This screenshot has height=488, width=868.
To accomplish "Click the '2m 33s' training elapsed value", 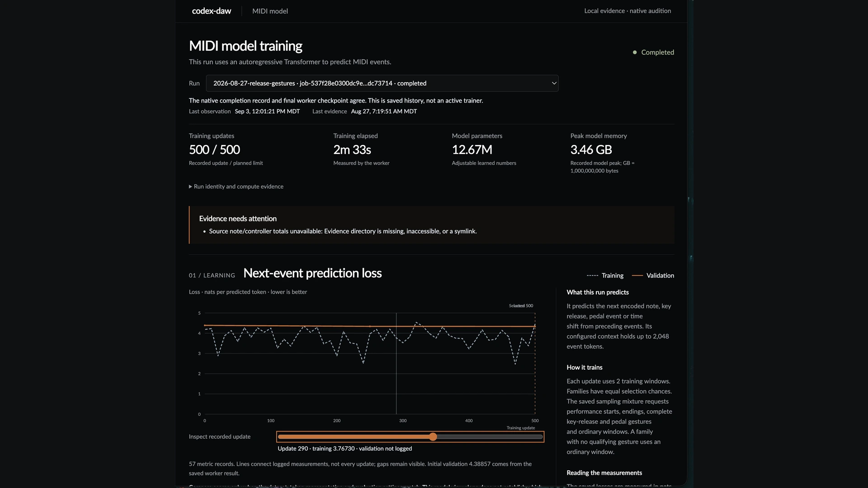I will pyautogui.click(x=352, y=150).
